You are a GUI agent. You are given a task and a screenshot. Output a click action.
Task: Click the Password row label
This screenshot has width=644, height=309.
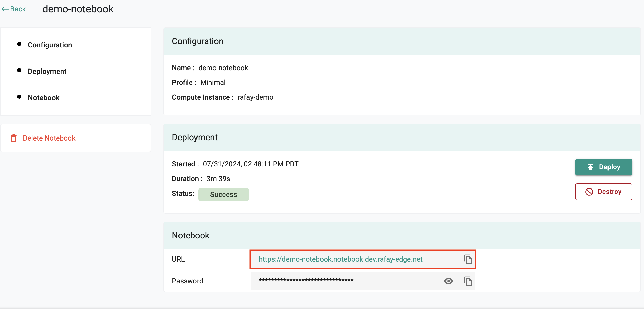coord(187,281)
